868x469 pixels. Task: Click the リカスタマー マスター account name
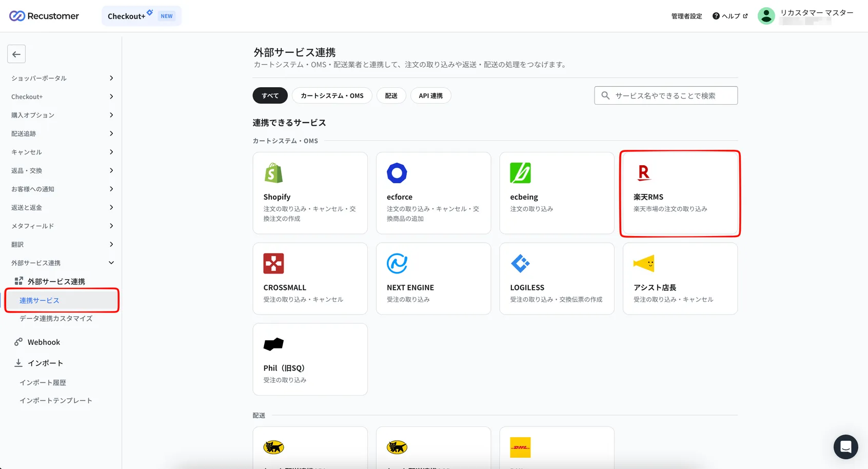point(817,12)
